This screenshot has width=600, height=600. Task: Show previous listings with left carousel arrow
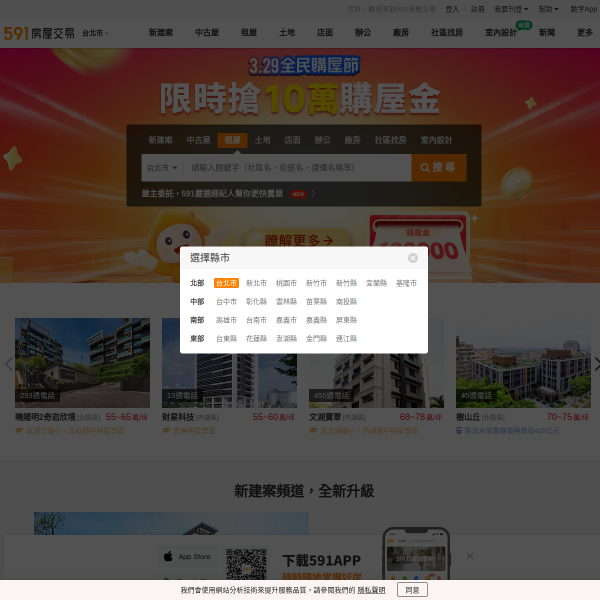(8, 364)
